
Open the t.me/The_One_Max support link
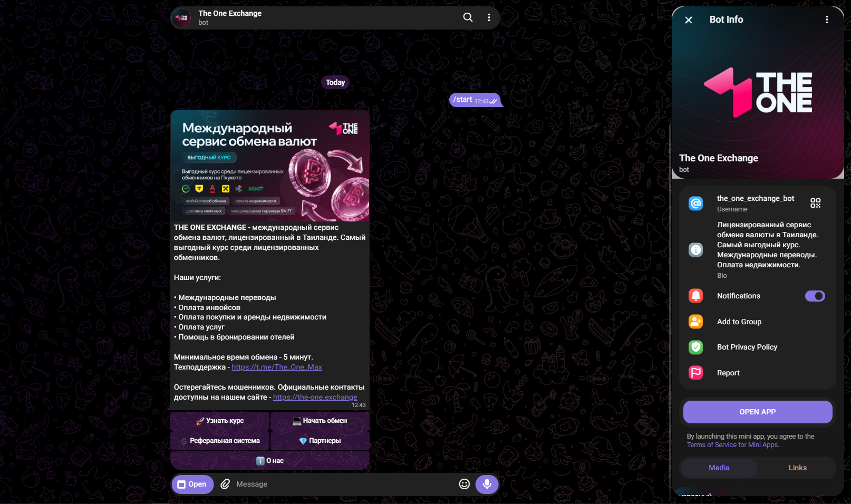coord(277,367)
